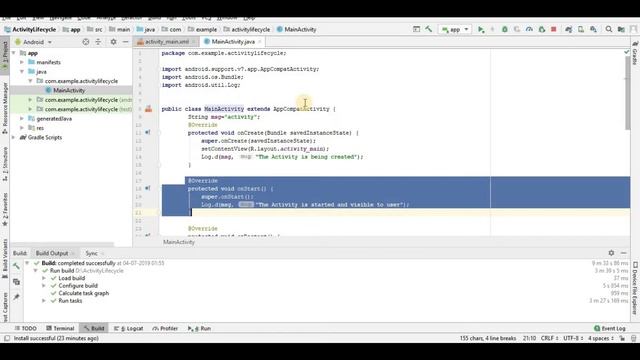Viewport: 640px width, 360px height.
Task: Expand Gradle Scripts node
Action: click(x=14, y=138)
